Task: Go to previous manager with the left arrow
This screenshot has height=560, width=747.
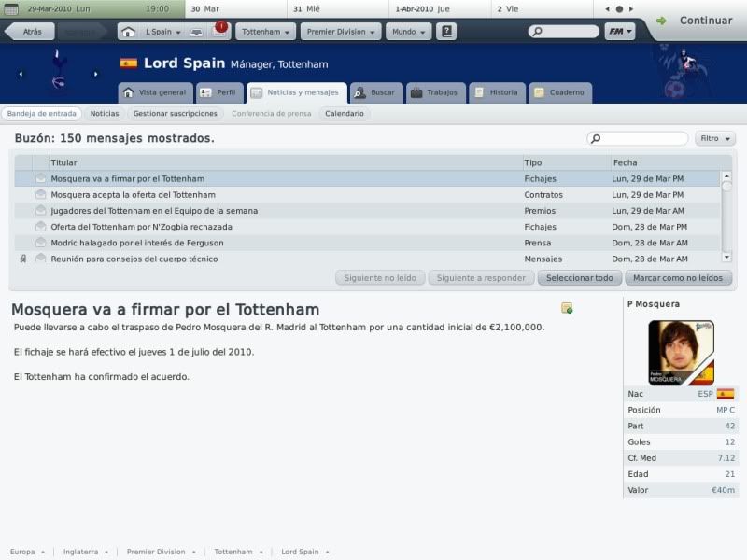Action: pos(21,74)
